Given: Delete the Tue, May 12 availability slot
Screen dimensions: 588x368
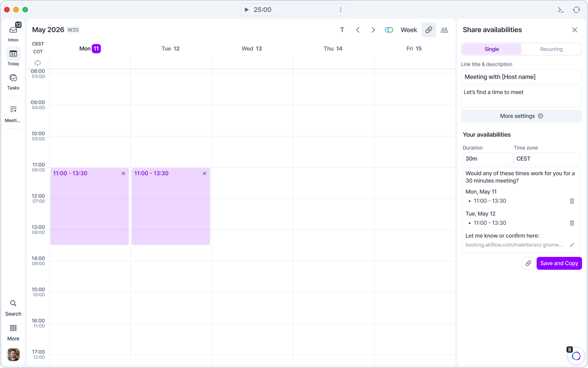Looking at the screenshot, I should point(572,223).
